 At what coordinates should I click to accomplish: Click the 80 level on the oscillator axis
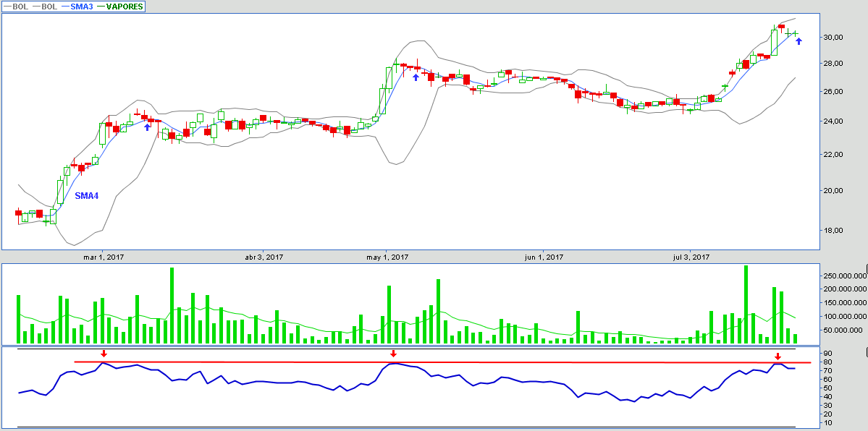coord(829,362)
